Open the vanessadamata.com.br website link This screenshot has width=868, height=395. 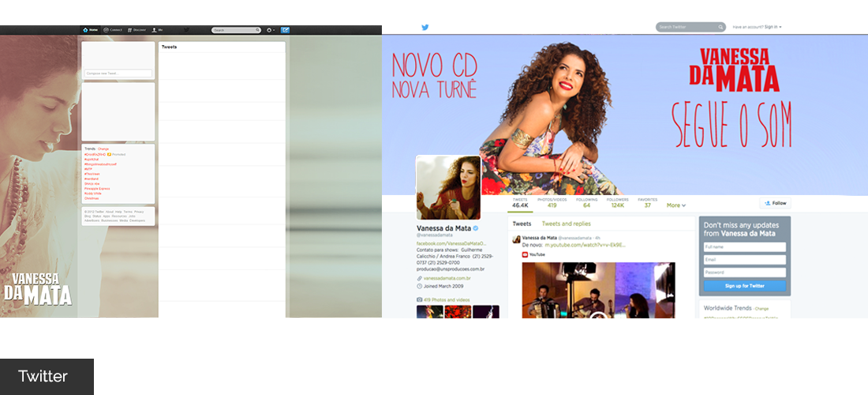click(447, 278)
